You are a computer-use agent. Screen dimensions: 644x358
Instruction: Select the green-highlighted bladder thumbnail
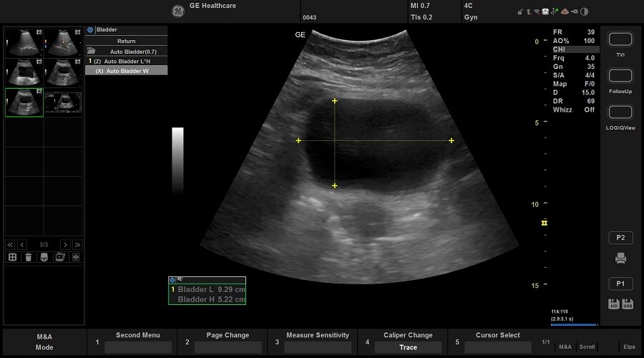[24, 102]
